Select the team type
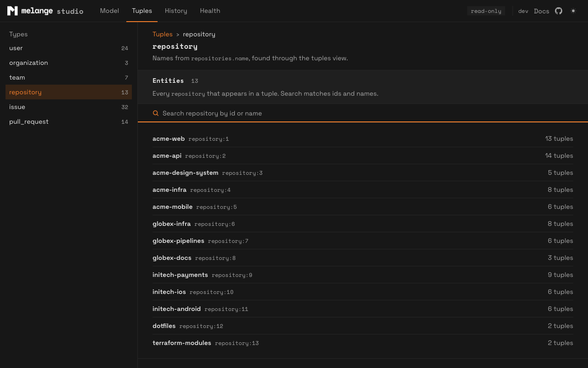588x368 pixels. coord(68,77)
